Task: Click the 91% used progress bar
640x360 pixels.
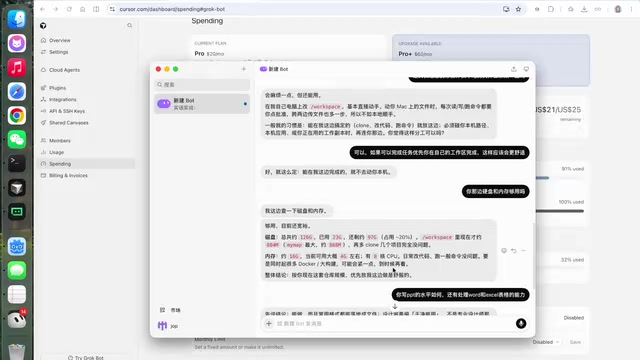Action: pyautogui.click(x=560, y=178)
